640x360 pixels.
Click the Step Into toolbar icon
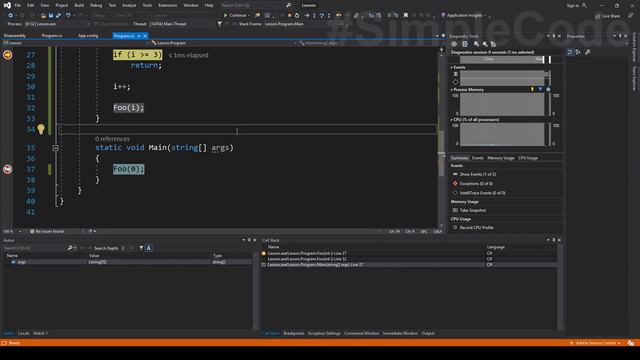[314, 16]
